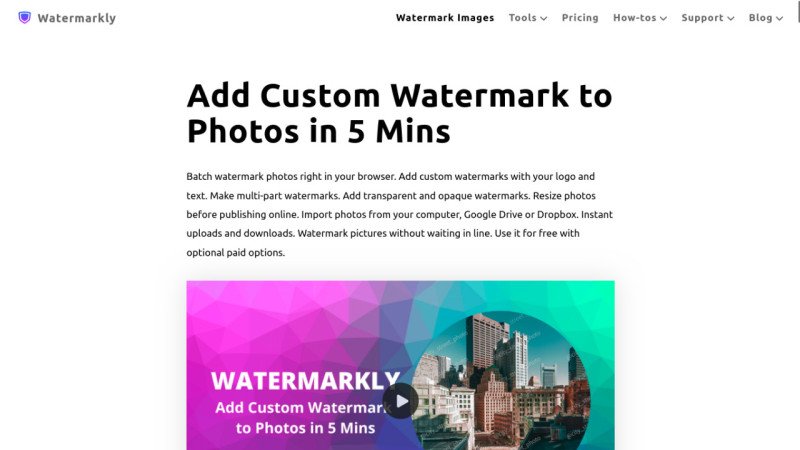Click the WATERMARKLY title in video thumbnail
Image resolution: width=800 pixels, height=450 pixels.
point(305,381)
